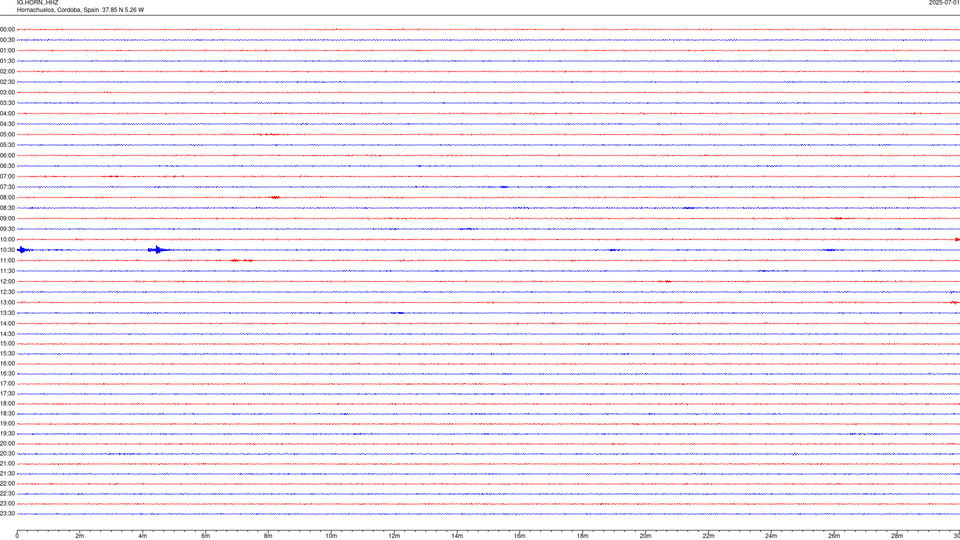Select the 28m axis tick label

tap(897, 536)
